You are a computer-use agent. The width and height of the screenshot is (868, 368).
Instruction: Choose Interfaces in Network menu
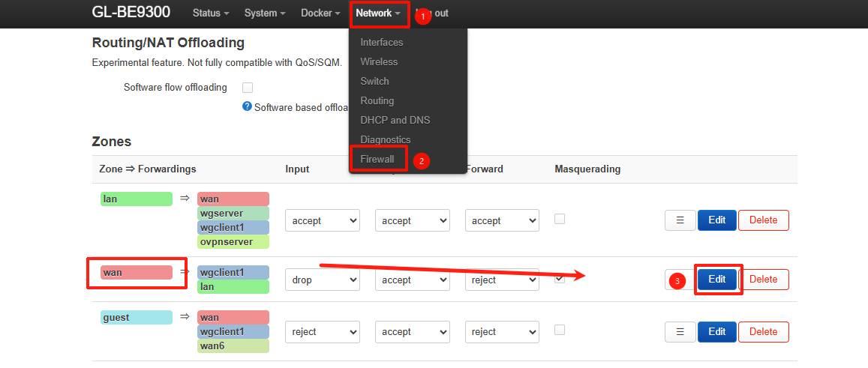coord(381,42)
